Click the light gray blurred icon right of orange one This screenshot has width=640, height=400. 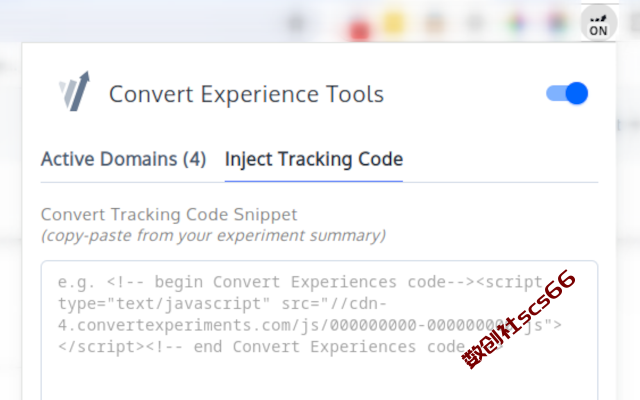coord(475,22)
